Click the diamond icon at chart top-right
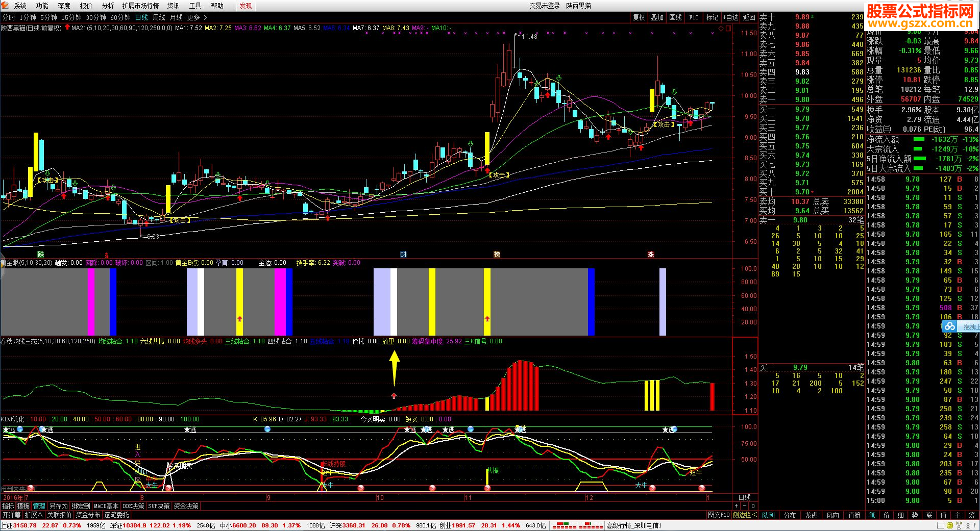 point(721,29)
